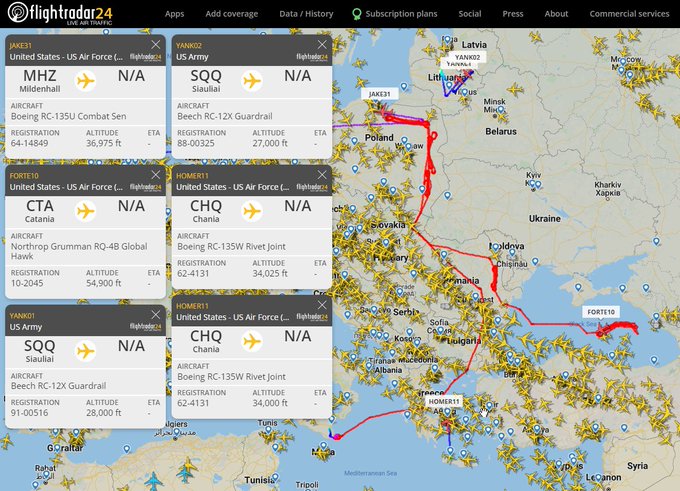680x491 pixels.
Task: Click the altitude value 27,000 ft
Action: point(270,143)
